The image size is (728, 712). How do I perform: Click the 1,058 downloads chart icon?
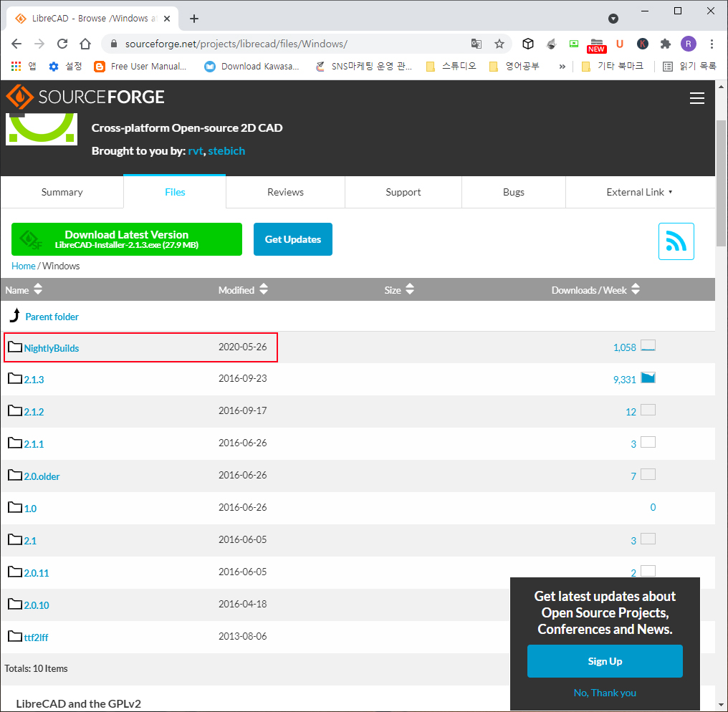(648, 346)
